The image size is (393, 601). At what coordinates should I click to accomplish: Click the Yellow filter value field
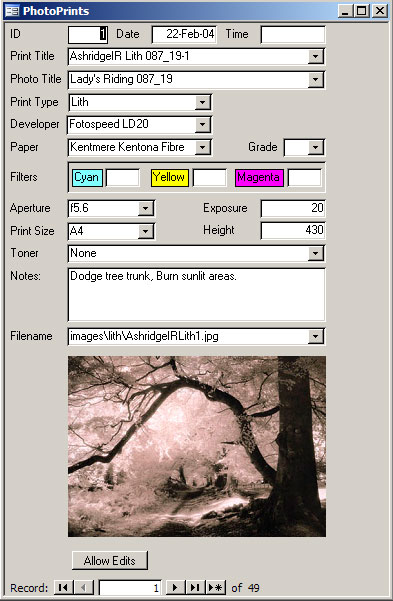point(209,178)
